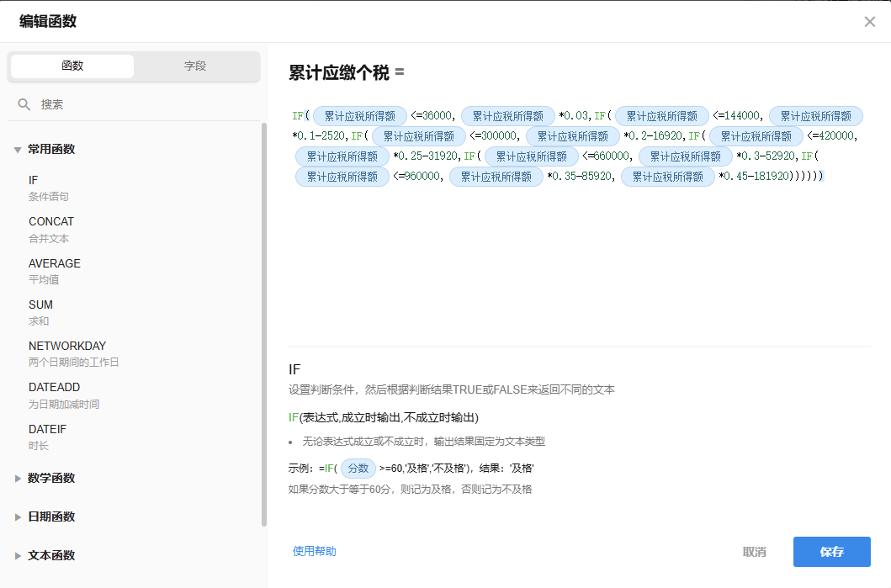Image resolution: width=891 pixels, height=588 pixels.
Task: Switch to the 字段 tab
Action: pos(195,66)
